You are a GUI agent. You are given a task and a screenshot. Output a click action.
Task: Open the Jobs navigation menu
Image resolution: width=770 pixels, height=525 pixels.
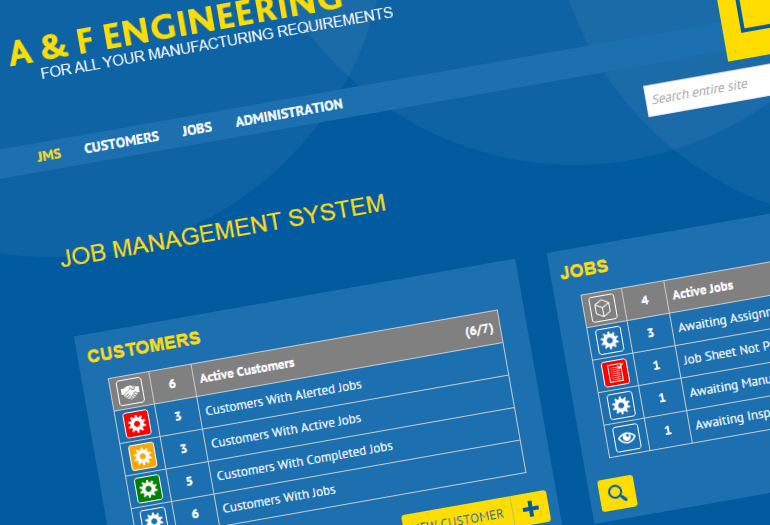pos(197,130)
